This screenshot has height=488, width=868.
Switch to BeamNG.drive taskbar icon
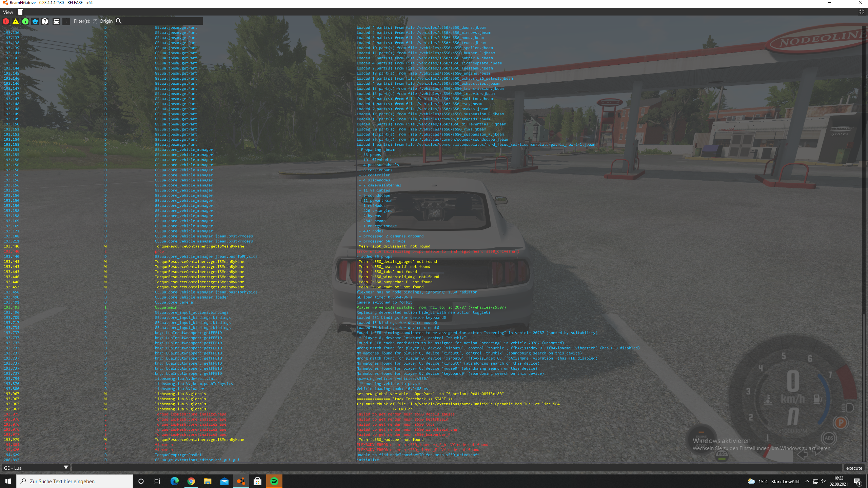click(x=241, y=481)
